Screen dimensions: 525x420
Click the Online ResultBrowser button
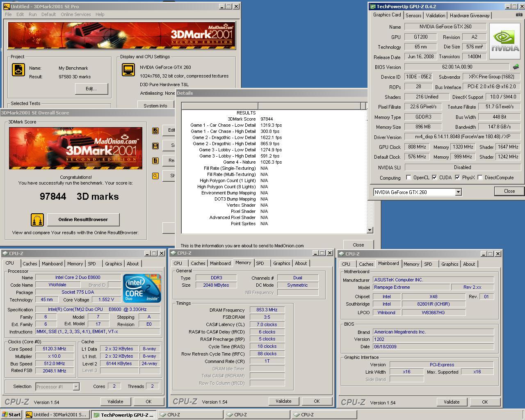coord(83,219)
